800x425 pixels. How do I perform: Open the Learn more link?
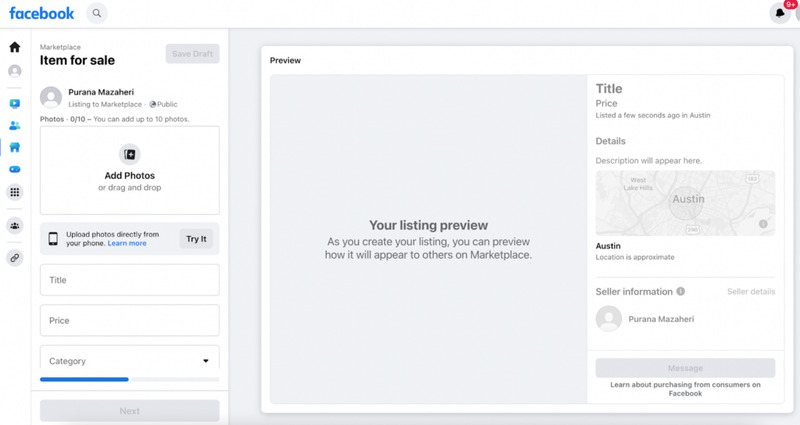[127, 244]
